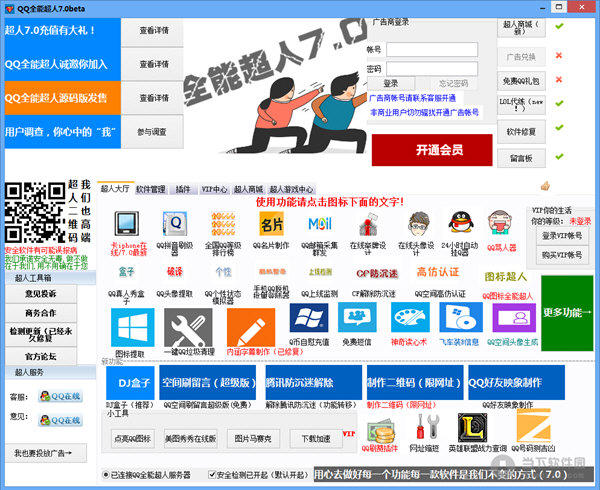Click the 在线举牌设计 sign icon

(368, 223)
